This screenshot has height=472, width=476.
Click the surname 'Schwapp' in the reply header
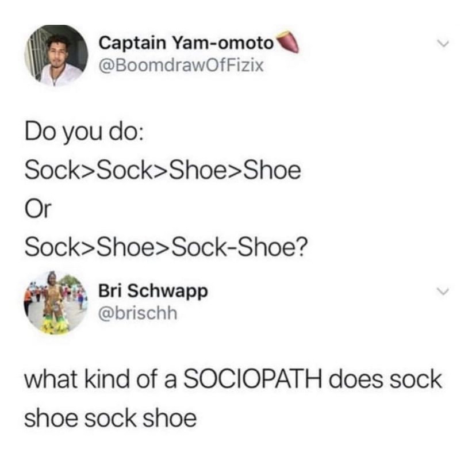(167, 291)
